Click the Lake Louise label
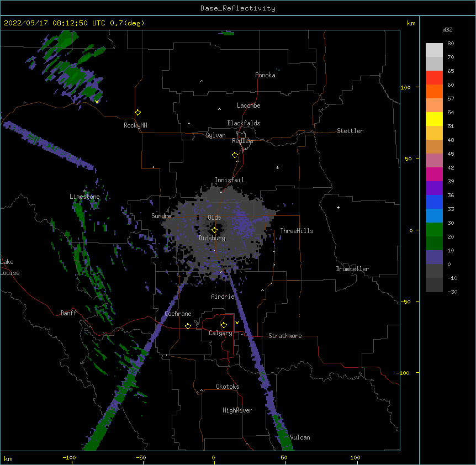Screen dimensions: 476x465 (x=10, y=267)
